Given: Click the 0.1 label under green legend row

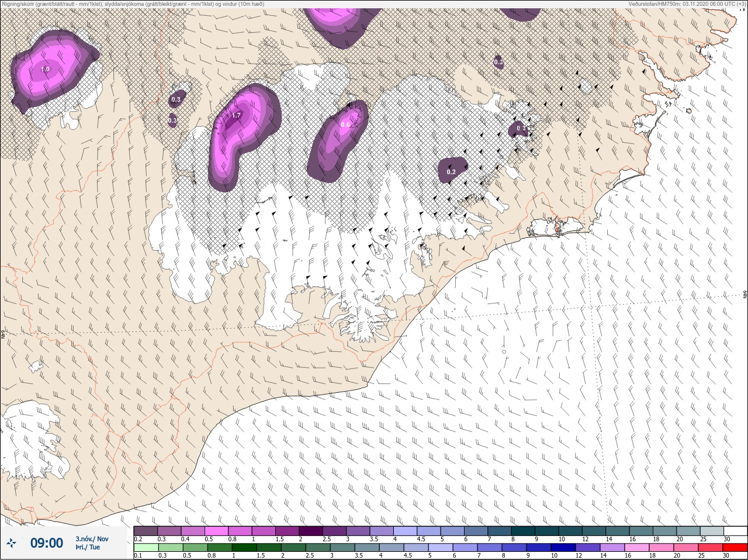Looking at the screenshot, I should click(x=138, y=556).
